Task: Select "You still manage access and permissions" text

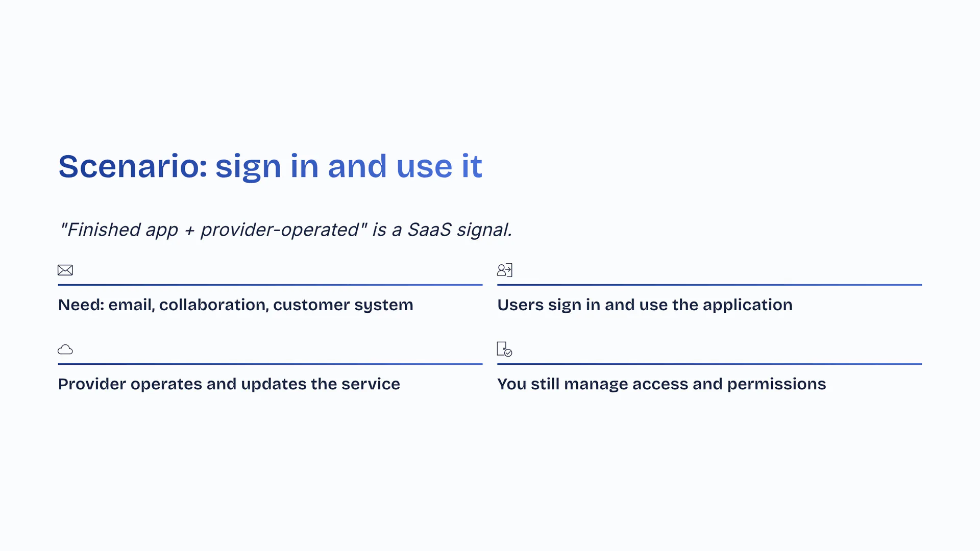Action: [661, 384]
